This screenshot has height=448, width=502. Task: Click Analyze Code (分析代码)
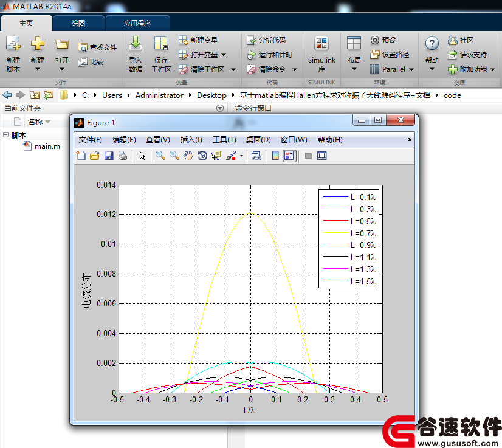point(266,40)
